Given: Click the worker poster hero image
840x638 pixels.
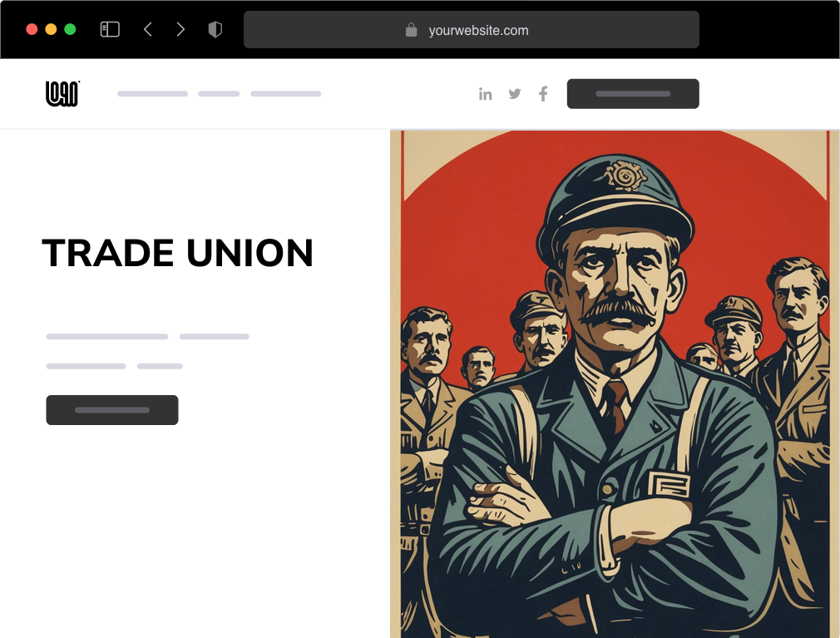Looking at the screenshot, I should (x=615, y=383).
